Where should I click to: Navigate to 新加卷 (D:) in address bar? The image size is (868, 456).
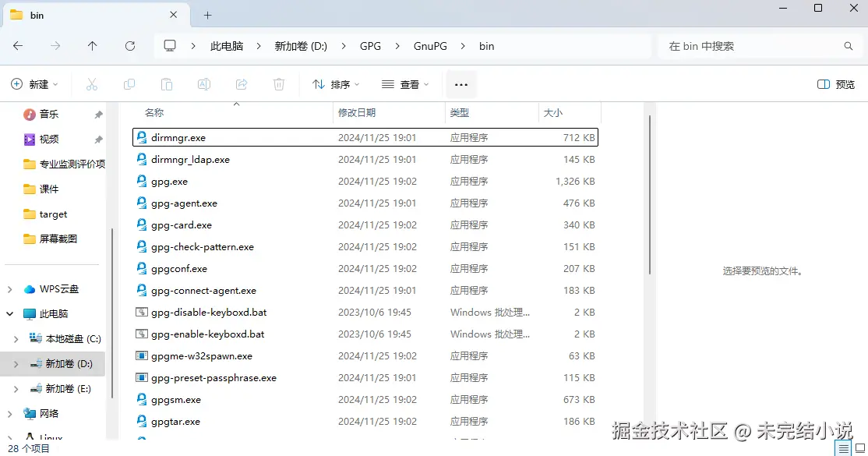click(301, 46)
